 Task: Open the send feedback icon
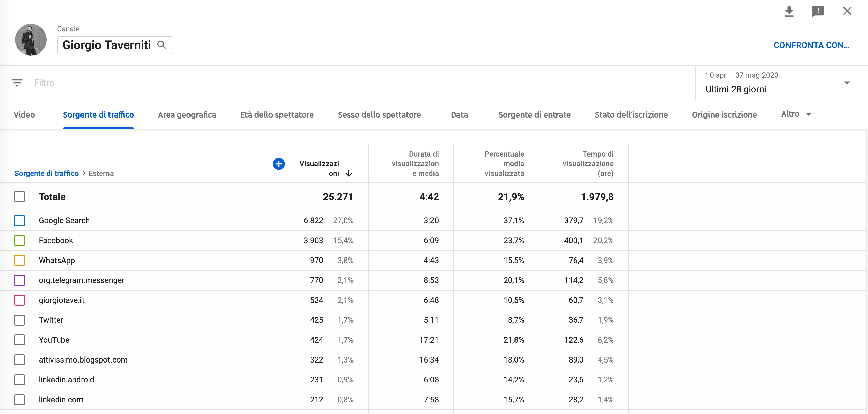click(x=818, y=11)
